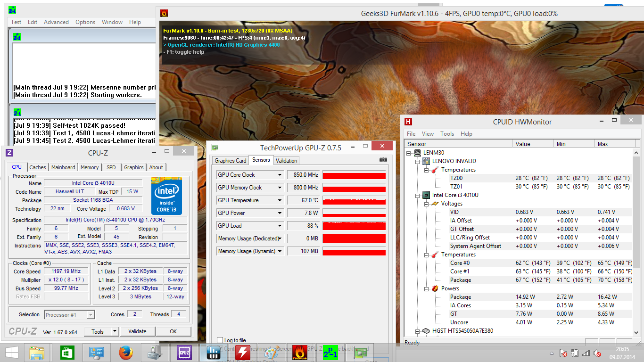The width and height of the screenshot is (644, 362).
Task: Click the GPU-Z title bar icon
Action: [215, 148]
